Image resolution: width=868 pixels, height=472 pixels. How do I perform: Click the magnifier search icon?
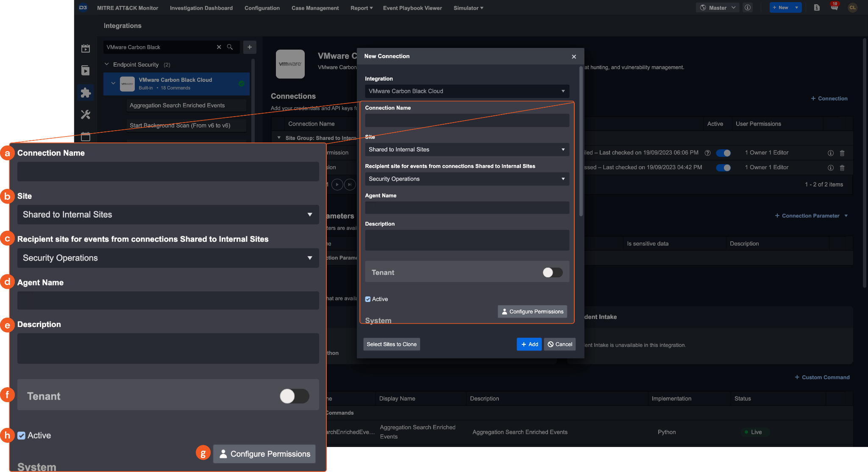click(230, 47)
